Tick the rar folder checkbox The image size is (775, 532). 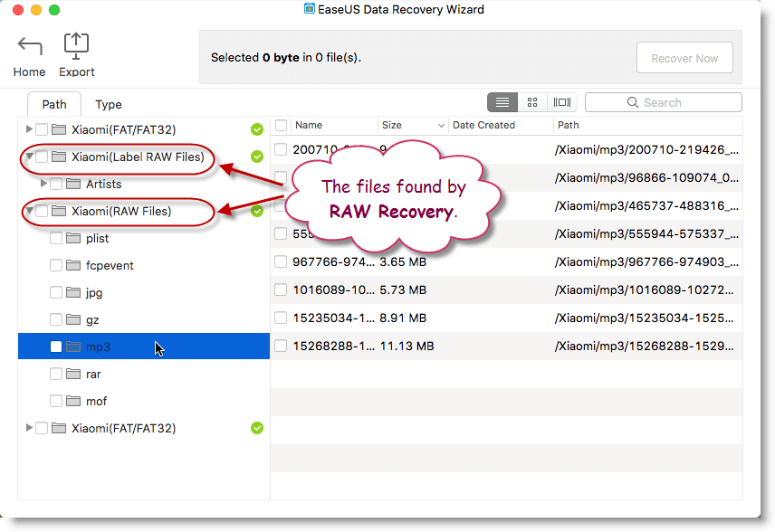coord(56,374)
